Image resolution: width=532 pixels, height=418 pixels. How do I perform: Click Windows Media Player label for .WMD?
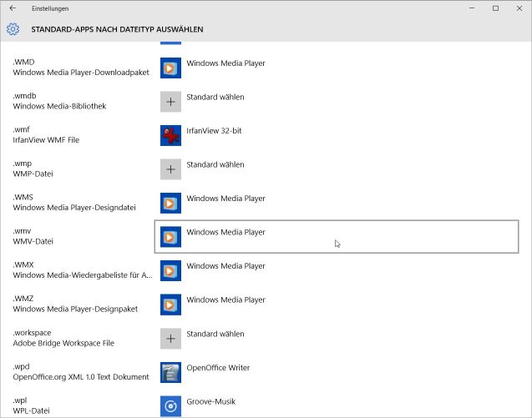(225, 63)
